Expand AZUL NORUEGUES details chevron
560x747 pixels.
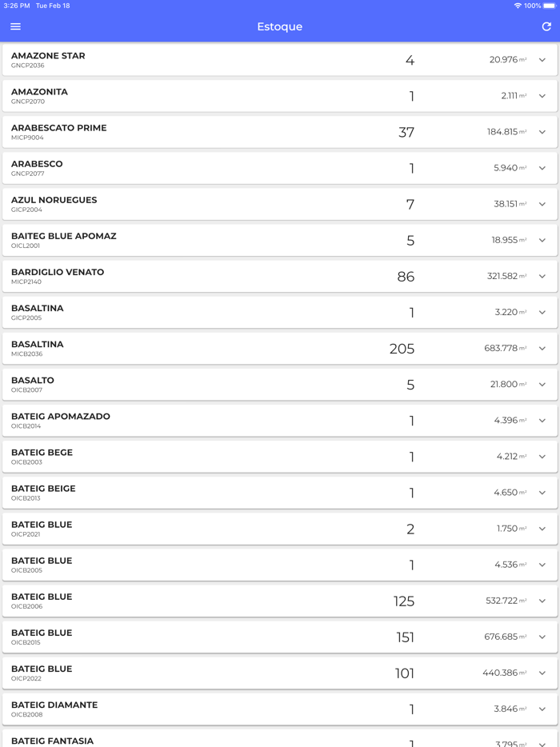(542, 204)
